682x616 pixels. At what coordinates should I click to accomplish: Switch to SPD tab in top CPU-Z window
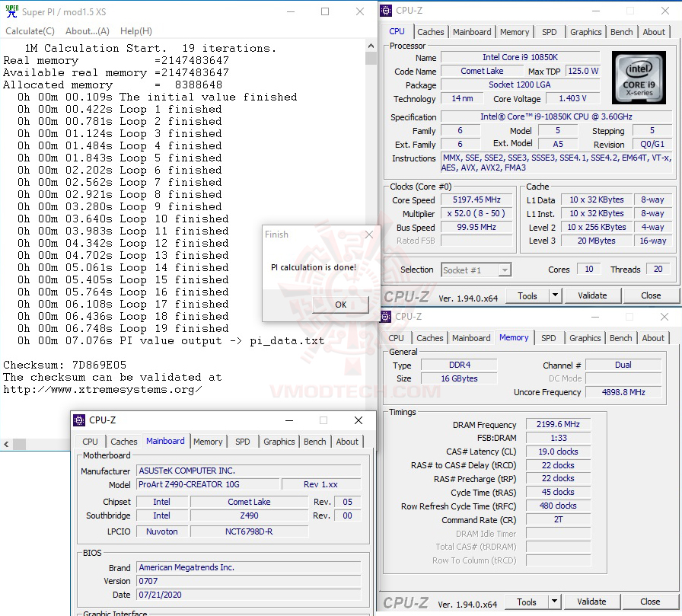click(550, 32)
